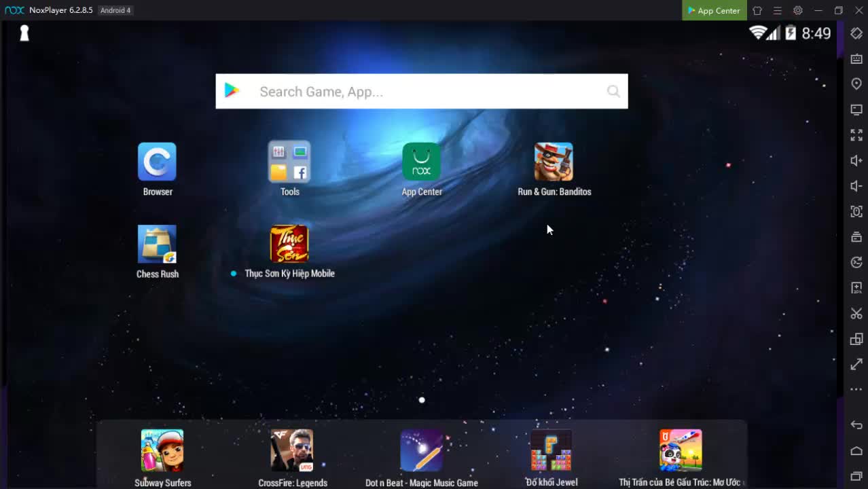Viewport: 868px width, 489px height.
Task: Click the Android home button in sidebar
Action: pyautogui.click(x=856, y=451)
